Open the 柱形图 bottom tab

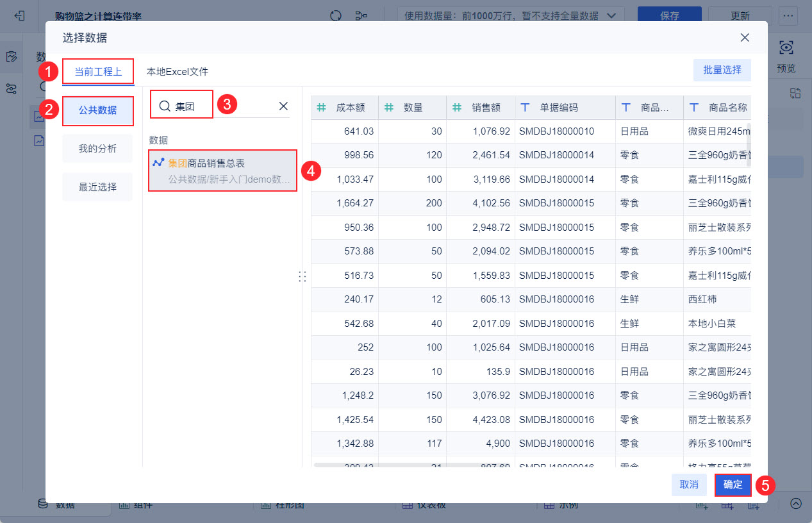tap(282, 505)
